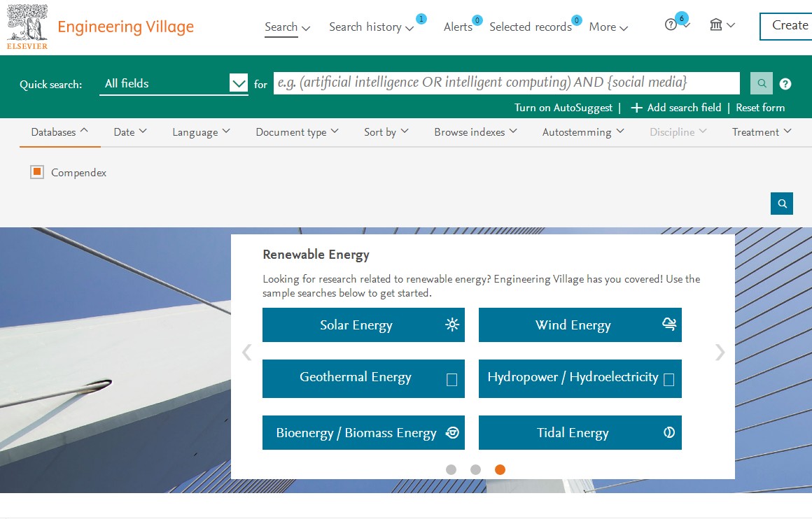Expand the Autostemming options
Image resolution: width=812 pixels, height=519 pixels.
(x=582, y=132)
